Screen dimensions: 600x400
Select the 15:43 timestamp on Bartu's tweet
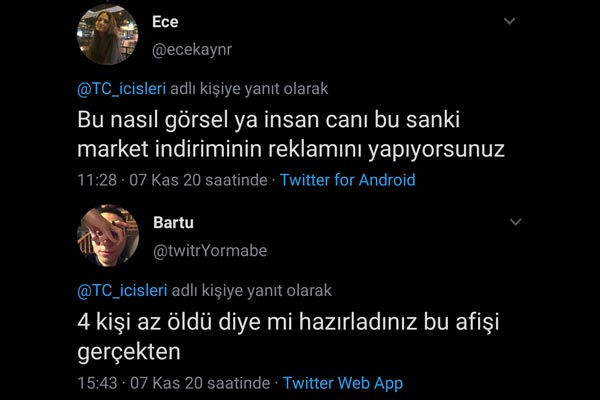click(97, 383)
